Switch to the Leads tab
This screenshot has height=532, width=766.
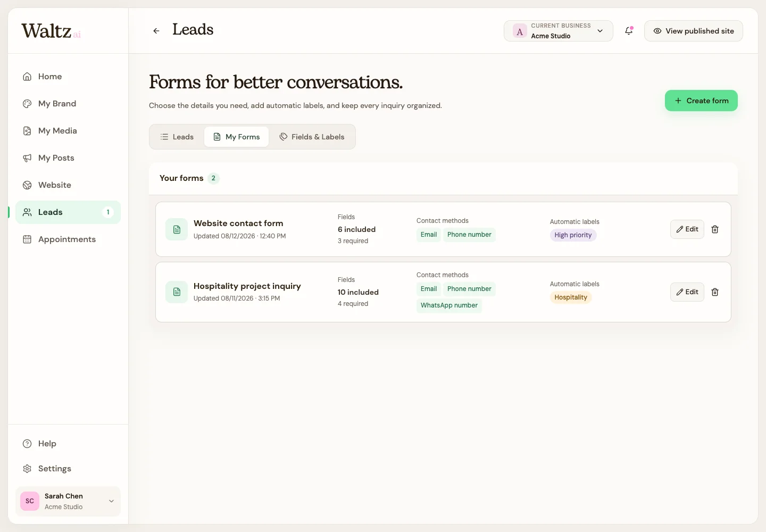177,137
